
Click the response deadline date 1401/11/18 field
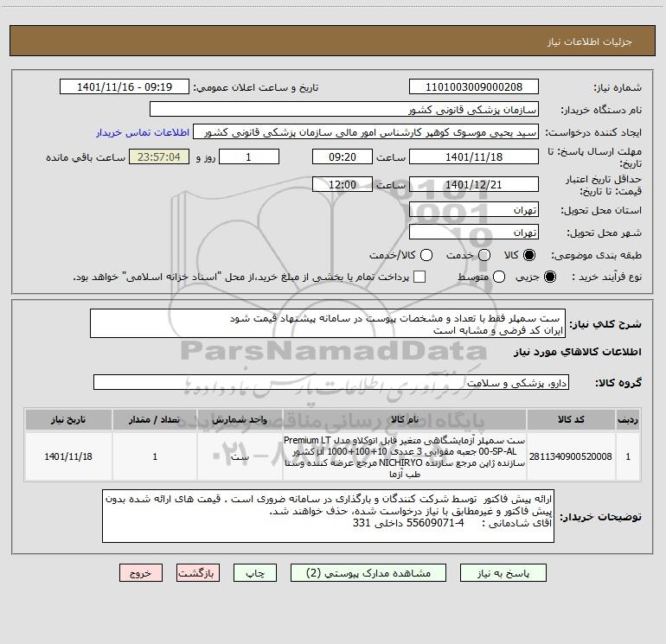(x=474, y=156)
